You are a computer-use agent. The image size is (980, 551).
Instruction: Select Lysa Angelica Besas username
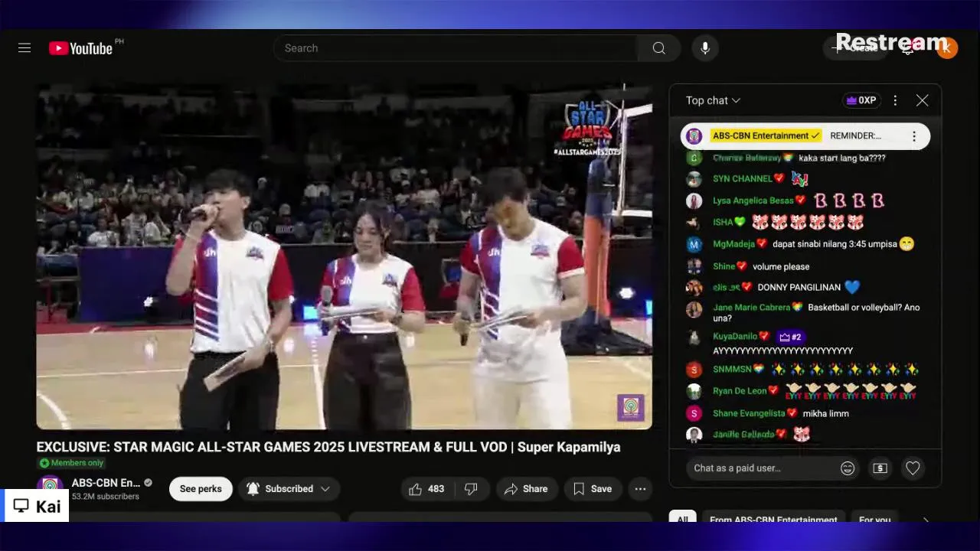coord(753,201)
